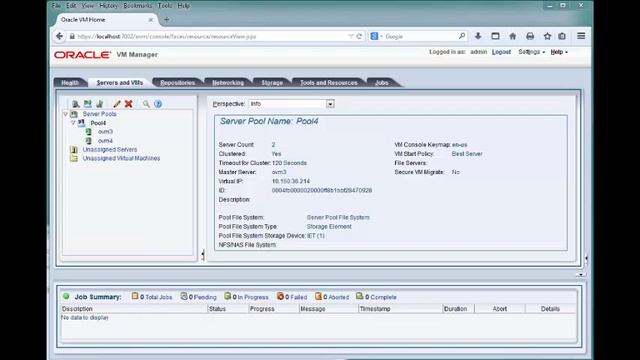Click the Failed jobs icon
The width and height of the screenshot is (640, 360).
[280, 296]
